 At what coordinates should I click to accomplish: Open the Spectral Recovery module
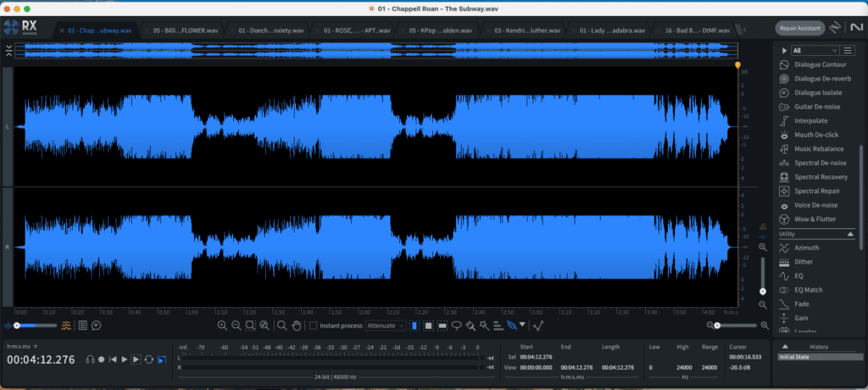click(x=813, y=177)
